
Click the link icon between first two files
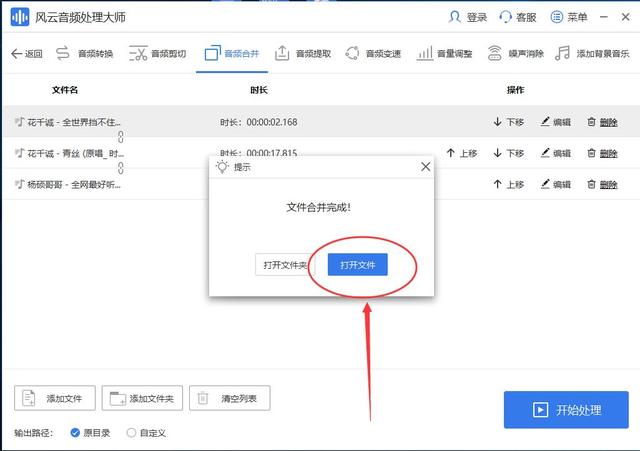click(x=120, y=137)
